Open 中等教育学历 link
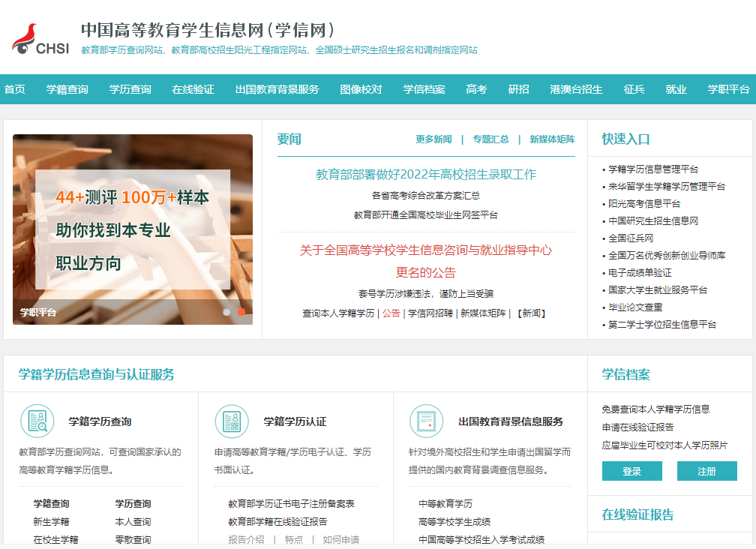The height and width of the screenshot is (549, 756). 445,504
